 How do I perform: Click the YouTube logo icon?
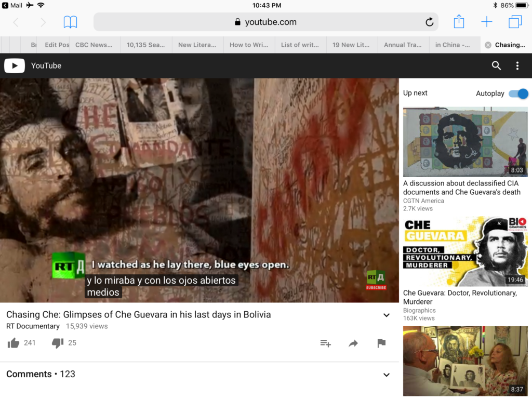[15, 65]
